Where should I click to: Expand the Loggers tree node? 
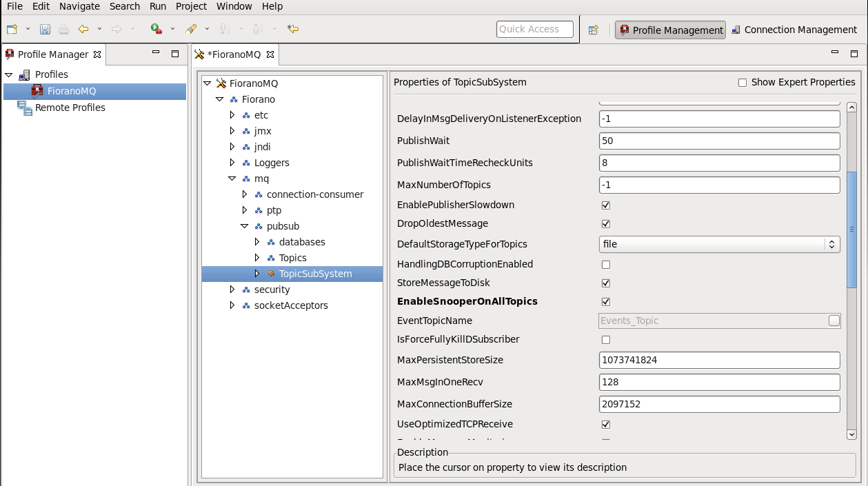point(232,163)
